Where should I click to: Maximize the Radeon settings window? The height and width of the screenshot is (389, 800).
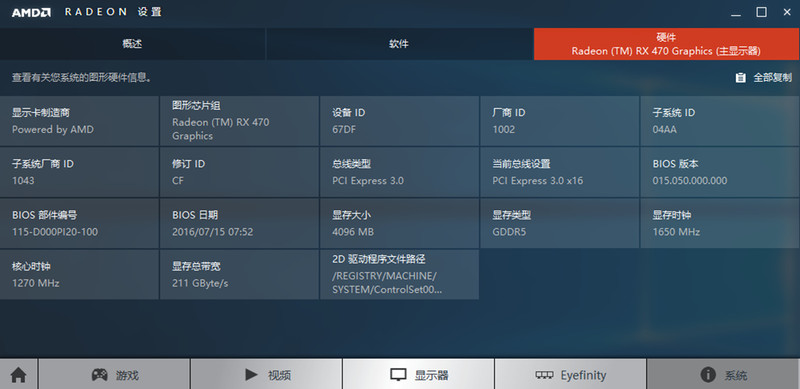(761, 12)
